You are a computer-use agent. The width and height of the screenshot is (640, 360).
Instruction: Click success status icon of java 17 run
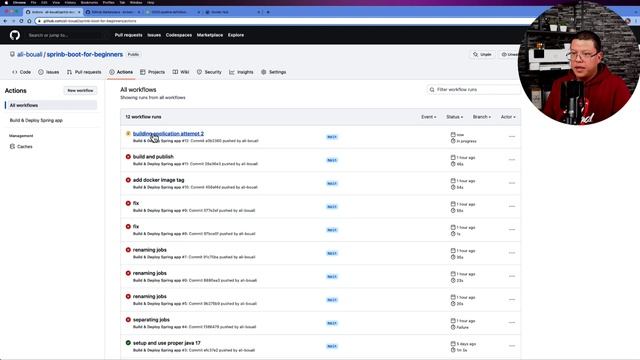click(128, 343)
